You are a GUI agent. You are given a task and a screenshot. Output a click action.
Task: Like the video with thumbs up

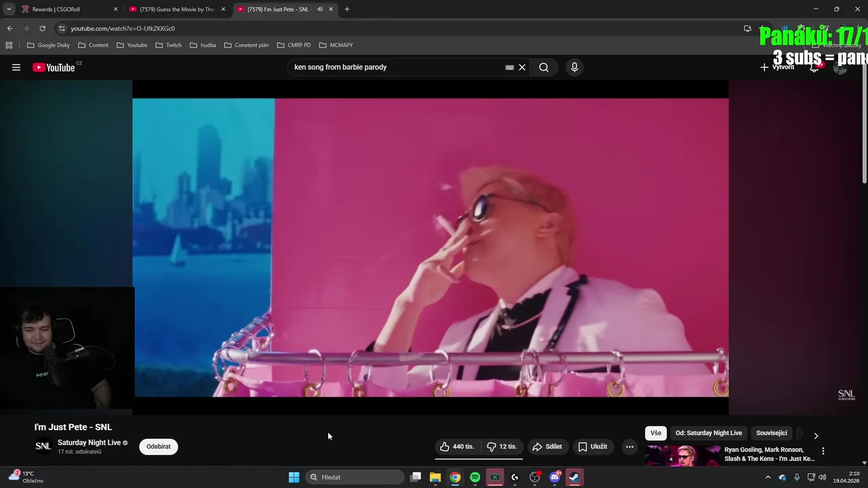coord(457,447)
